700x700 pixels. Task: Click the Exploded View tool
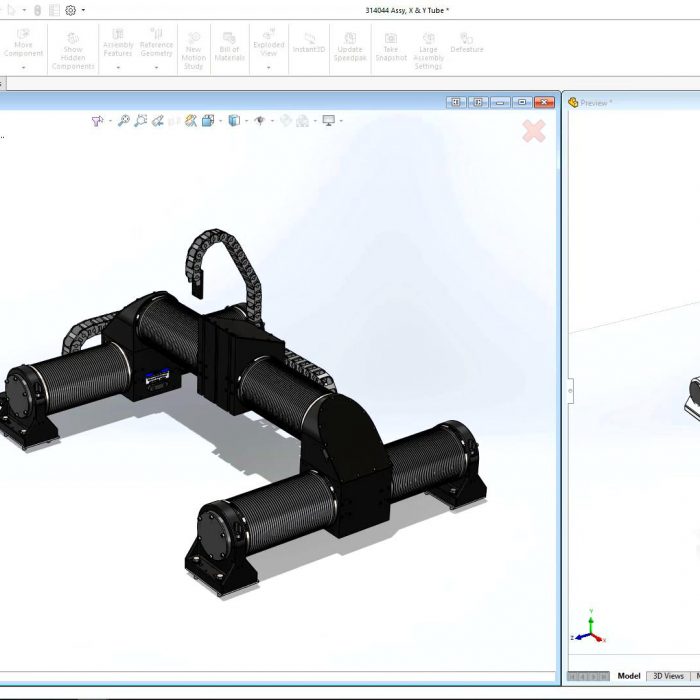coord(268,44)
